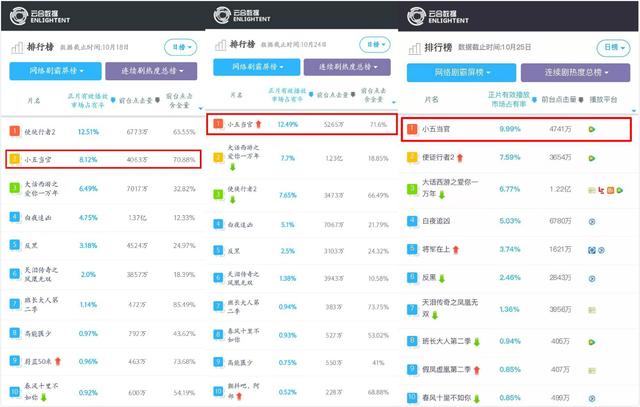Open 高能医少 title in October 24 panel
Screen dimensions: 640x407
point(240,363)
